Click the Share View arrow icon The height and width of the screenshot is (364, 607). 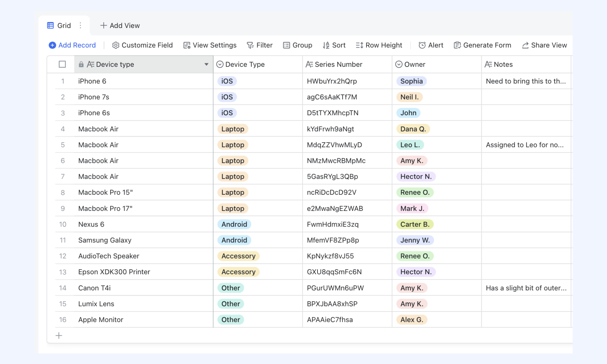pyautogui.click(x=525, y=45)
